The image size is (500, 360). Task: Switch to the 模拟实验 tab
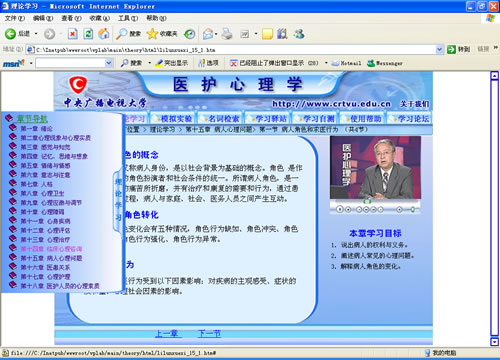click(x=173, y=119)
